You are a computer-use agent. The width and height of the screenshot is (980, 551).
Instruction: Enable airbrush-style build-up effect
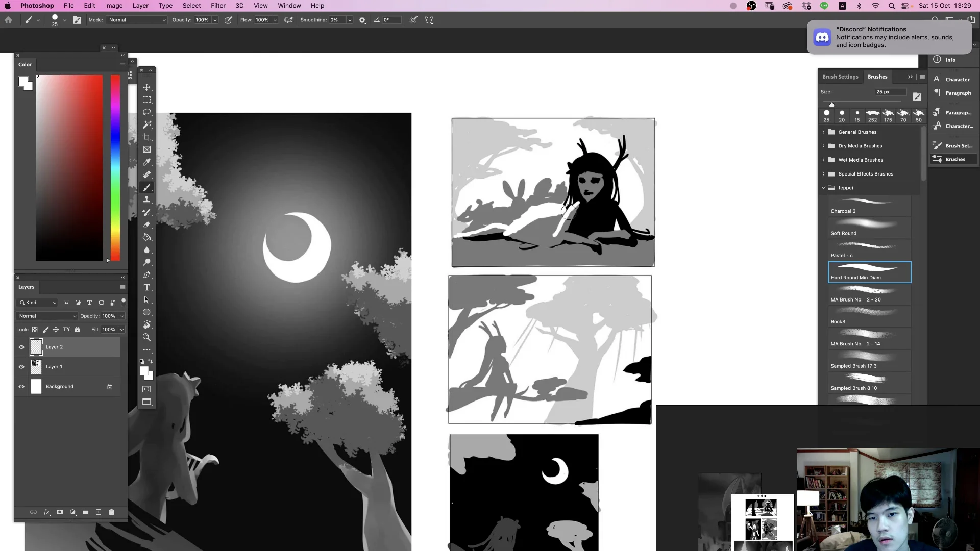(288, 20)
